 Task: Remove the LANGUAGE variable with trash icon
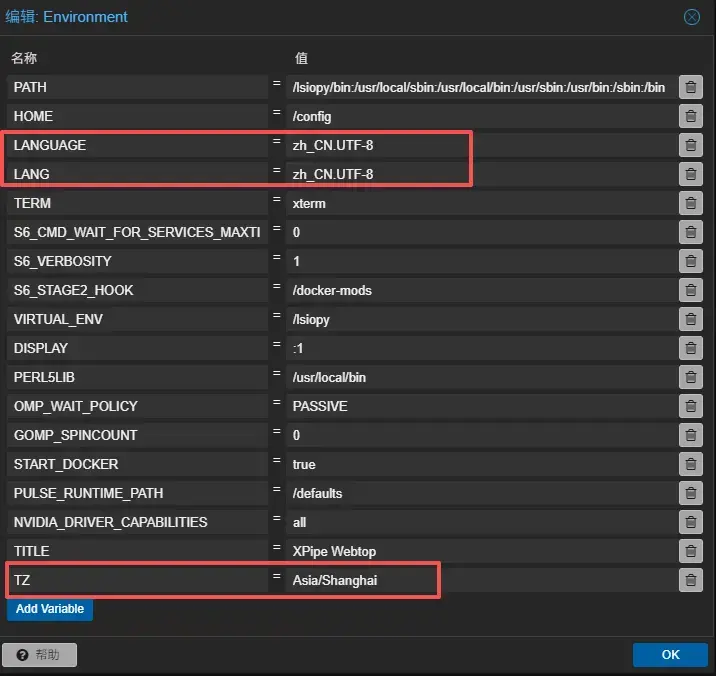click(x=690, y=146)
